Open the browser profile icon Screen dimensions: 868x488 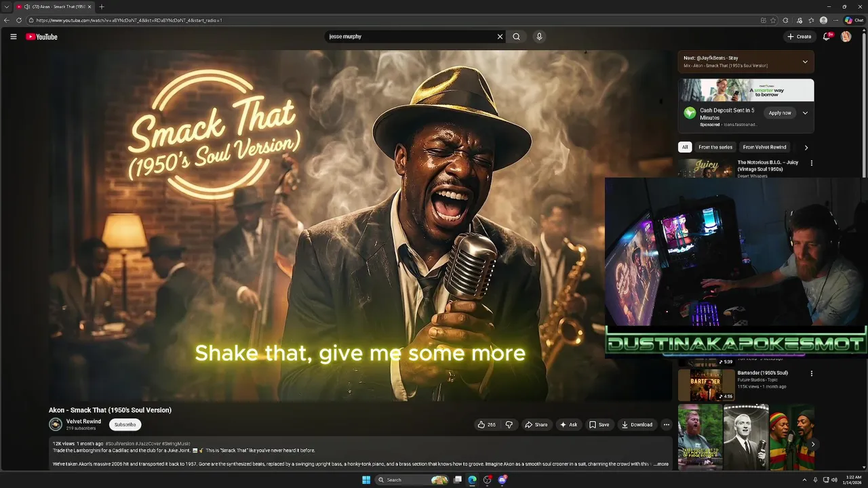coord(823,20)
